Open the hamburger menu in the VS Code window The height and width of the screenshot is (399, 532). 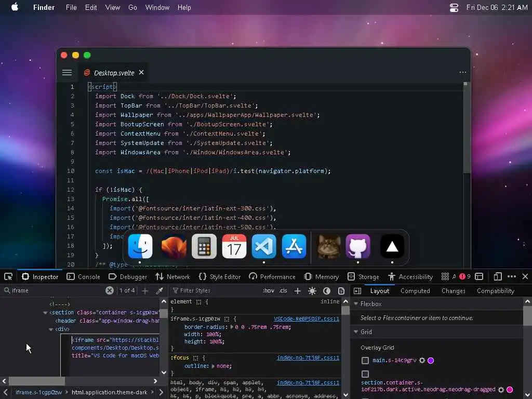point(67,72)
